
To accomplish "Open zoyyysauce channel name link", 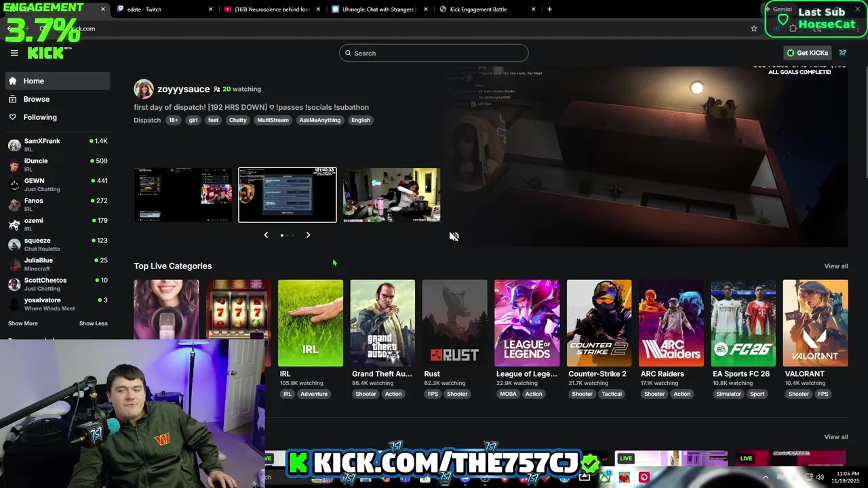I will pos(183,89).
